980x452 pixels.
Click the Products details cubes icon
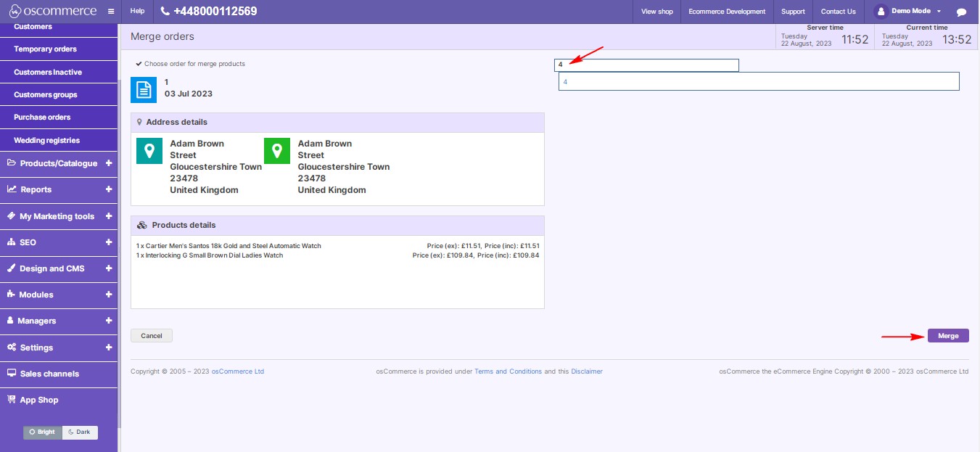point(141,226)
